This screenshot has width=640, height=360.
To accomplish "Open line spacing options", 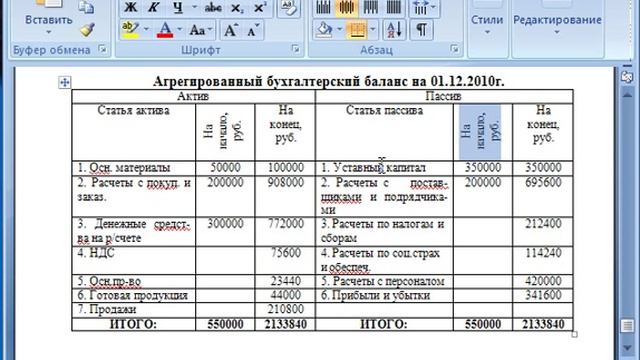I will (420, 7).
